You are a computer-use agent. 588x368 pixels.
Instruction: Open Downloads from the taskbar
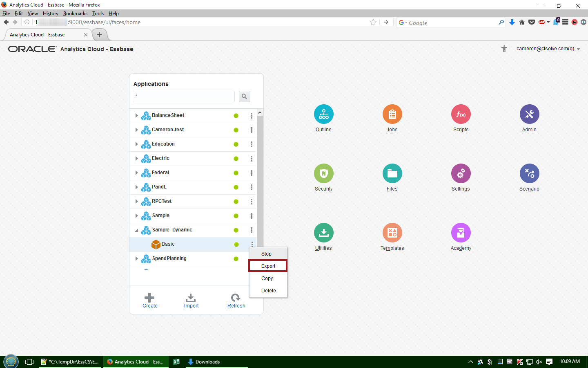(x=217, y=362)
